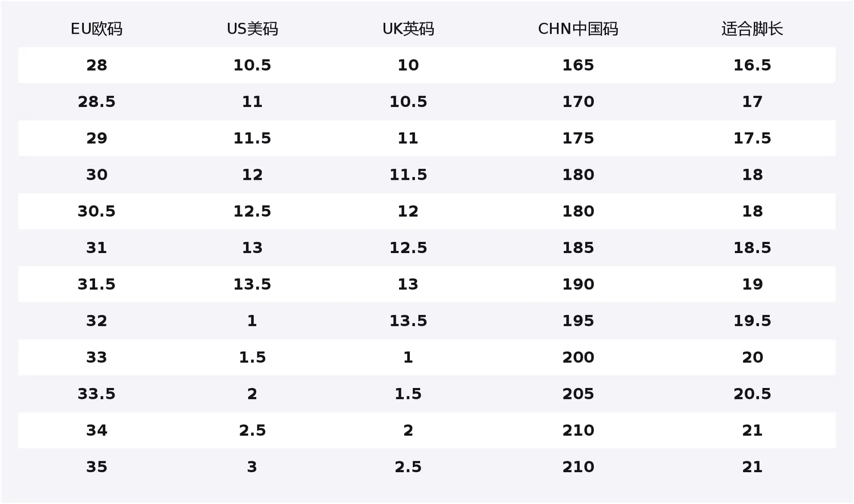Click the EU欧码 column header
Viewport: 854px width, 504px height.
coord(96,29)
